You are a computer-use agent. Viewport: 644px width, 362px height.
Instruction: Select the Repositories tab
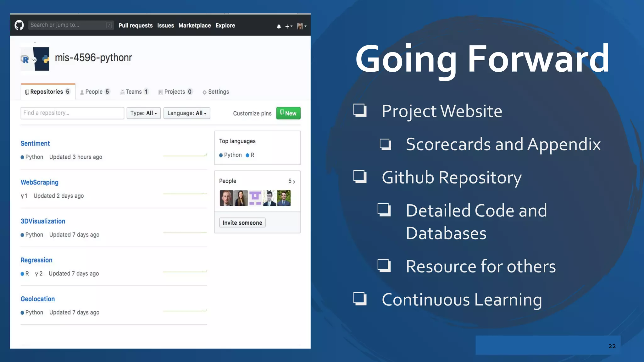pos(48,92)
